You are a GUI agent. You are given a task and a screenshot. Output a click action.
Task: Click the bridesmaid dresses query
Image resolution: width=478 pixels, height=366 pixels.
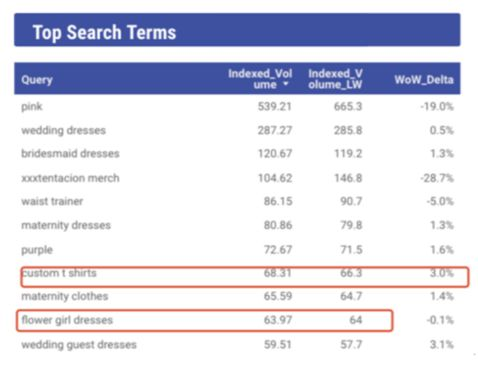click(x=70, y=153)
